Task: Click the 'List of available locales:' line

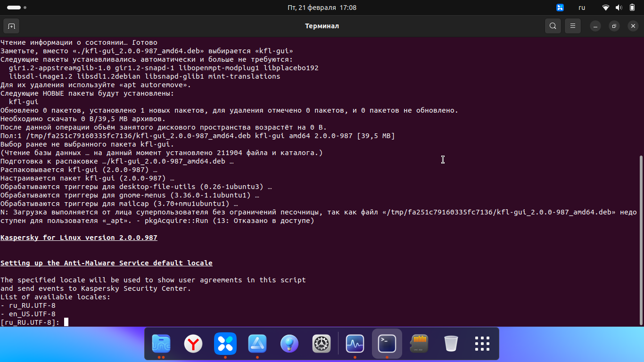Action: click(x=56, y=297)
